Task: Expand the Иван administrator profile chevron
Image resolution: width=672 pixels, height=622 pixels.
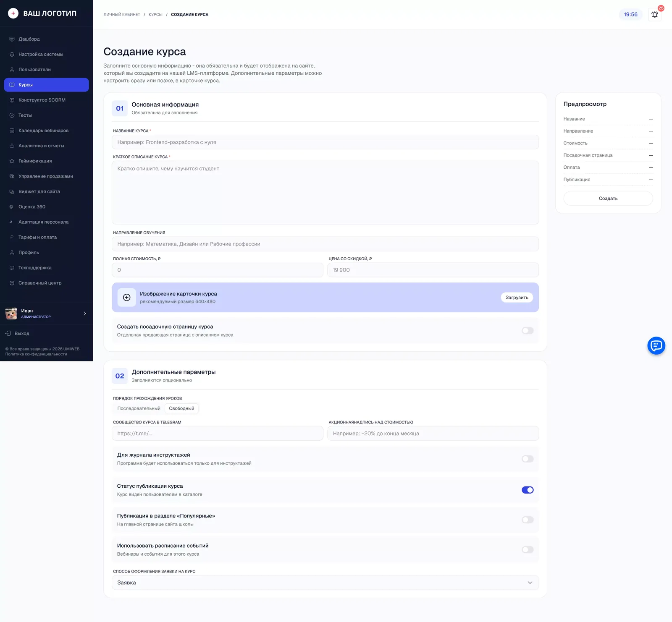Action: (85, 314)
